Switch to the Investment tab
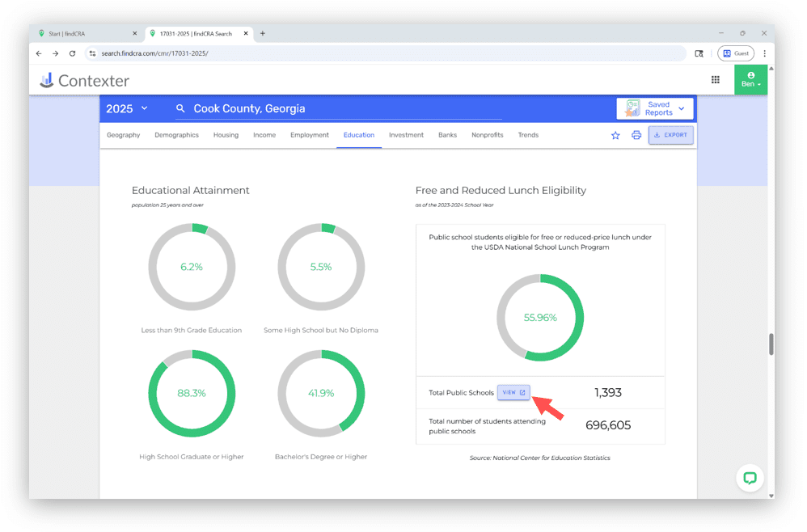Screen dimensions: 807x532 pos(406,135)
